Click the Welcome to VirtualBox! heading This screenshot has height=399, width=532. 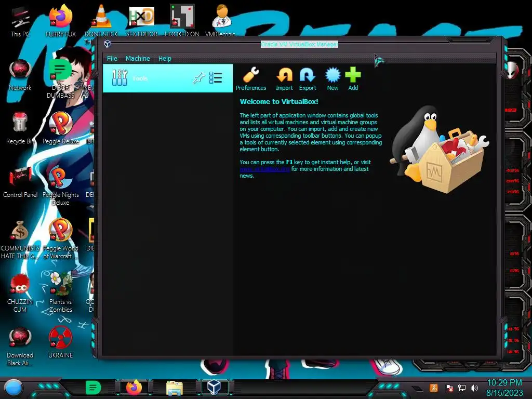pyautogui.click(x=279, y=101)
